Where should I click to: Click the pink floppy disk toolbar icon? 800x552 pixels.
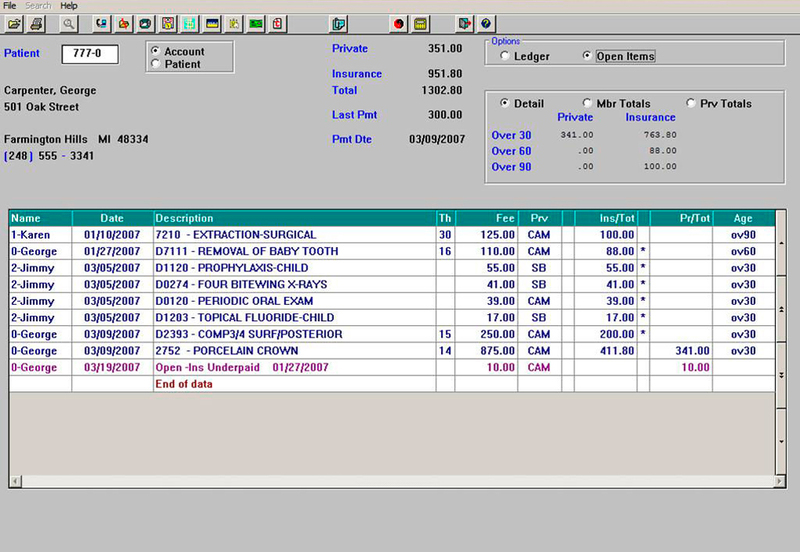(x=168, y=24)
